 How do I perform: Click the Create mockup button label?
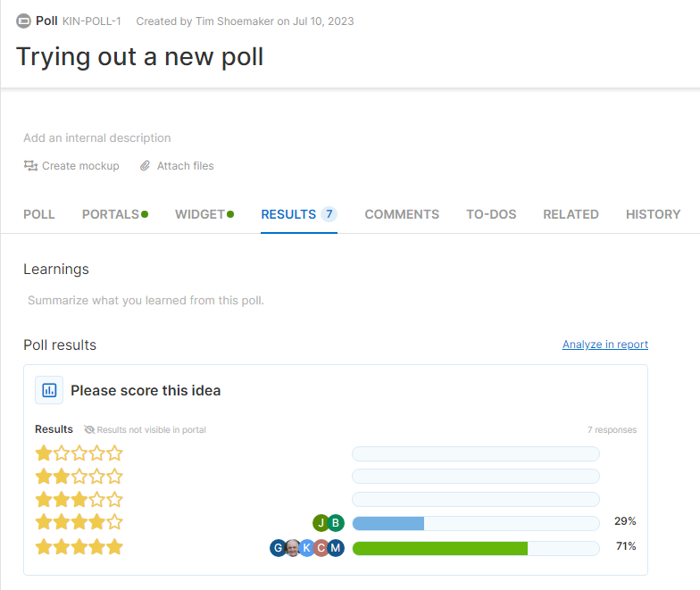point(80,166)
